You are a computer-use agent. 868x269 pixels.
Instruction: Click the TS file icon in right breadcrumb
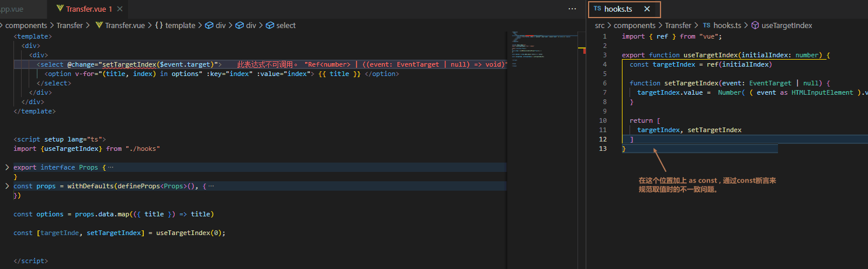click(x=707, y=26)
